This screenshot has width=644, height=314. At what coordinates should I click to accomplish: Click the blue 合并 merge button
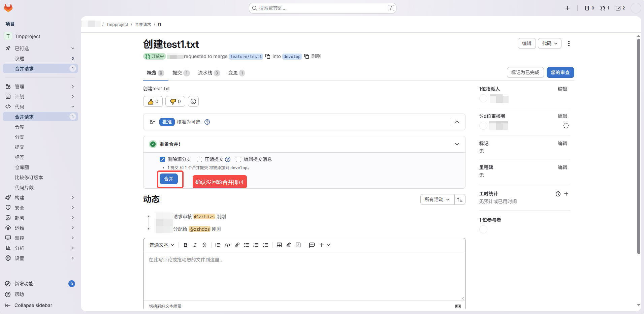(x=169, y=179)
